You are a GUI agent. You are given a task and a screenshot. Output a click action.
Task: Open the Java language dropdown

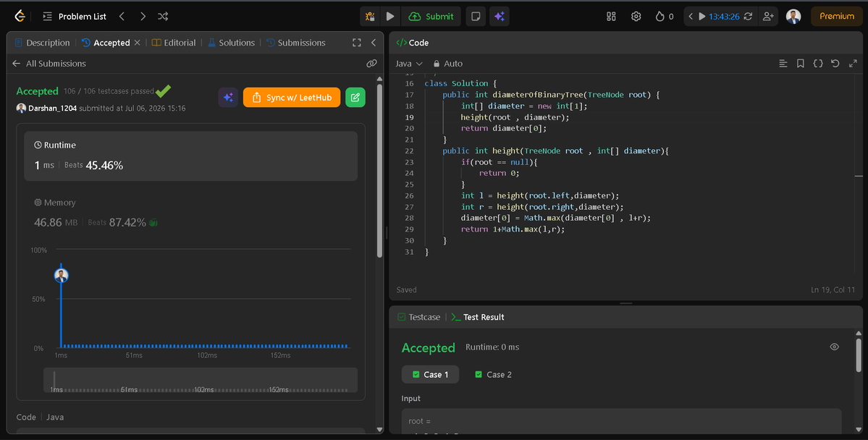(x=408, y=64)
